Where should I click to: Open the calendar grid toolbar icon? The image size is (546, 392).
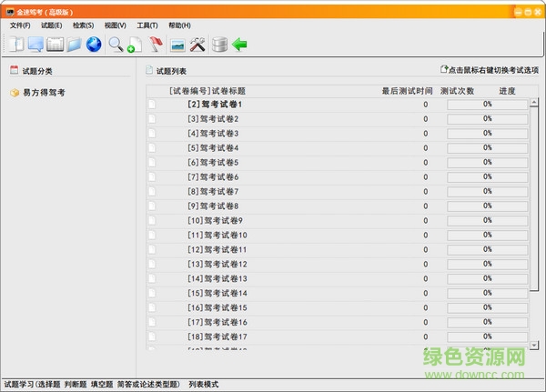(55, 45)
